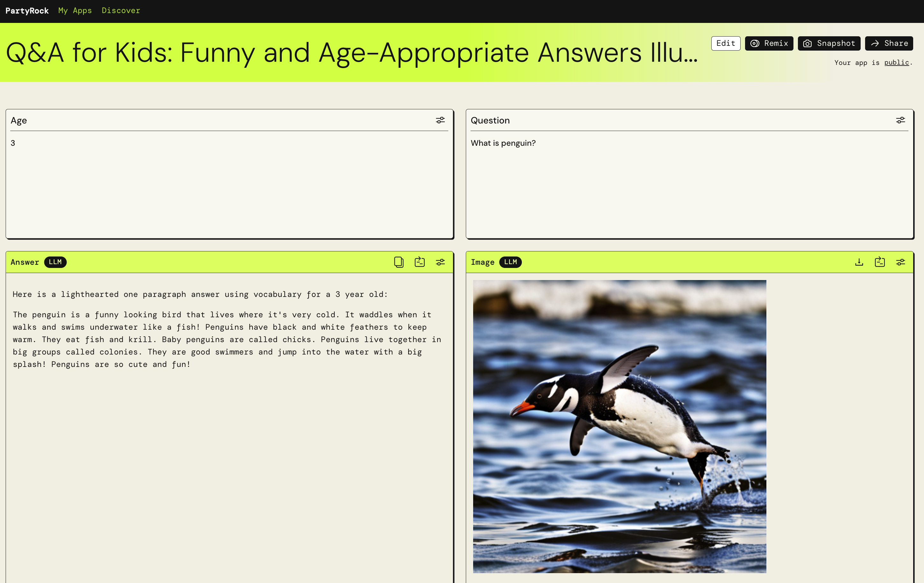The height and width of the screenshot is (583, 924).
Task: Share the app
Action: pyautogui.click(x=889, y=43)
